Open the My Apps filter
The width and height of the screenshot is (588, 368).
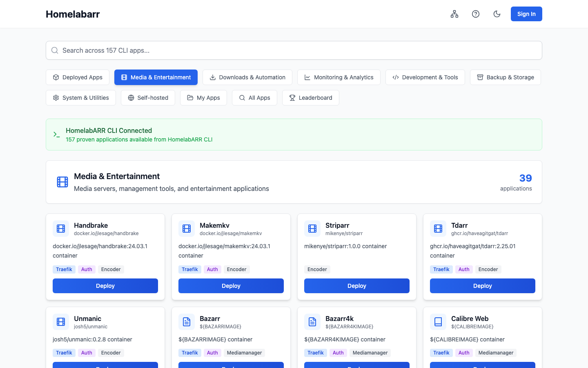(203, 98)
